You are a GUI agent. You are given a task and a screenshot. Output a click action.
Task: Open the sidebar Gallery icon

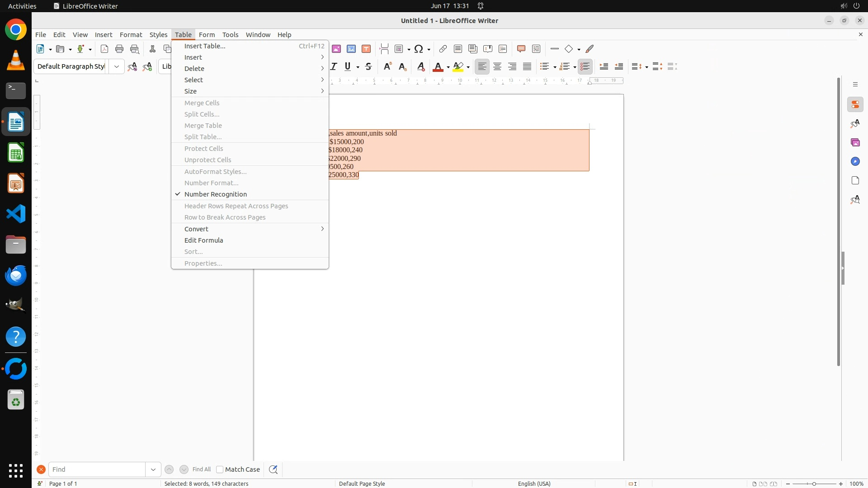point(855,142)
